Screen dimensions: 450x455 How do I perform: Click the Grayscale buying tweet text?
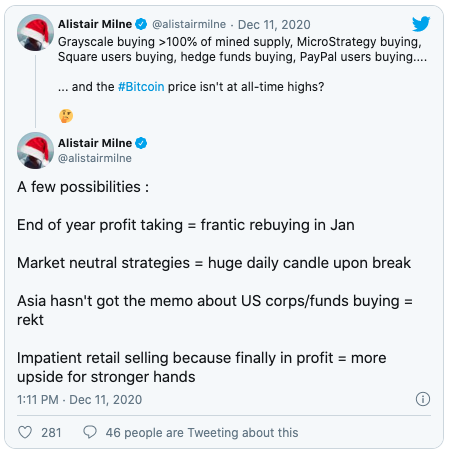pyautogui.click(x=242, y=49)
